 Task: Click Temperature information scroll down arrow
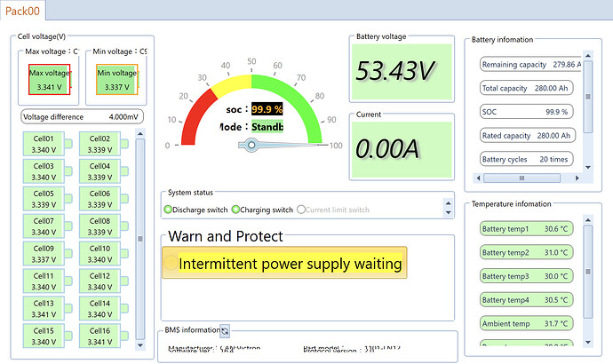[x=587, y=342]
